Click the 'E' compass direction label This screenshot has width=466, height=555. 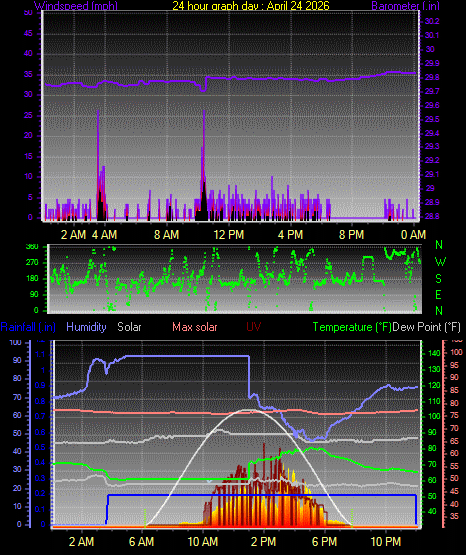pyautogui.click(x=438, y=294)
